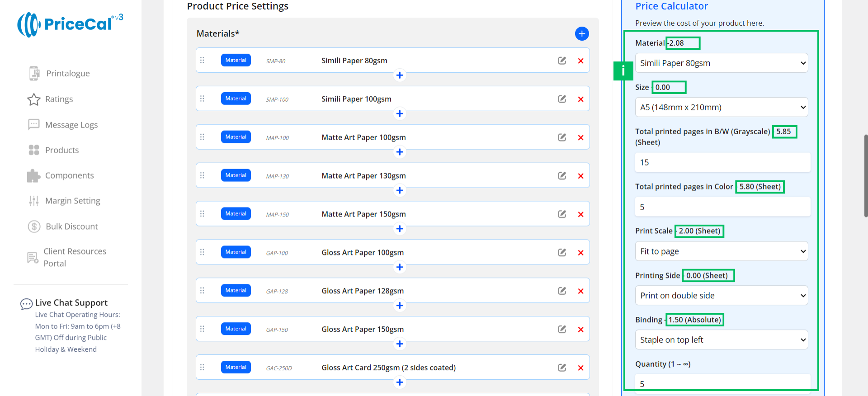Delete the Matte Art Paper 100gsm row
The width and height of the screenshot is (868, 396).
(x=580, y=137)
